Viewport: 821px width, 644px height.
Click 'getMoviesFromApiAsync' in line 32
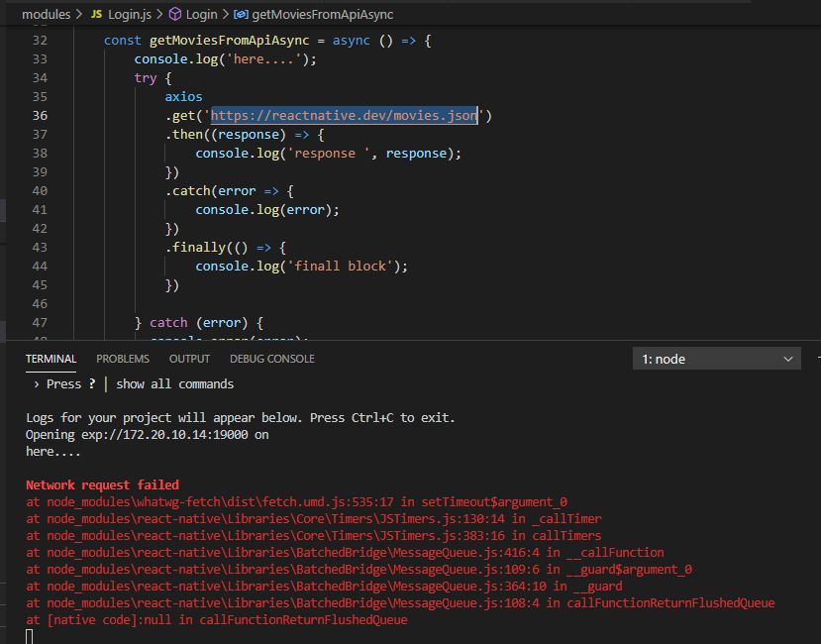230,41
